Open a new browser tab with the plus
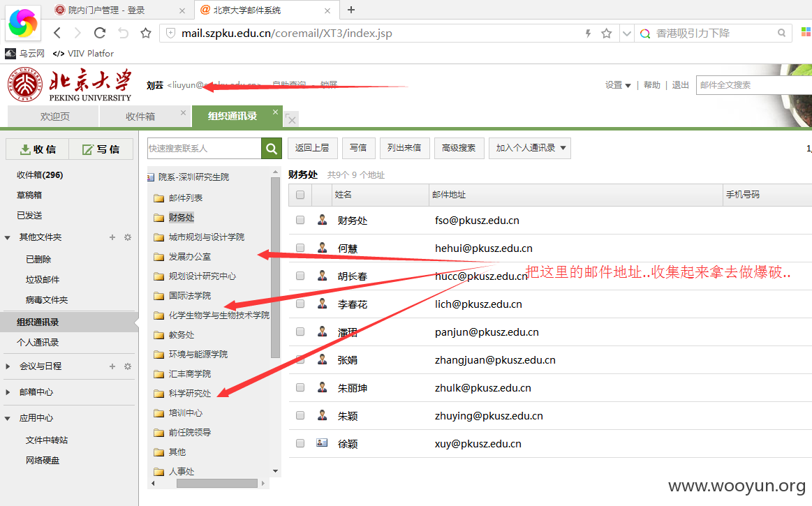812x506 pixels. 351,10
